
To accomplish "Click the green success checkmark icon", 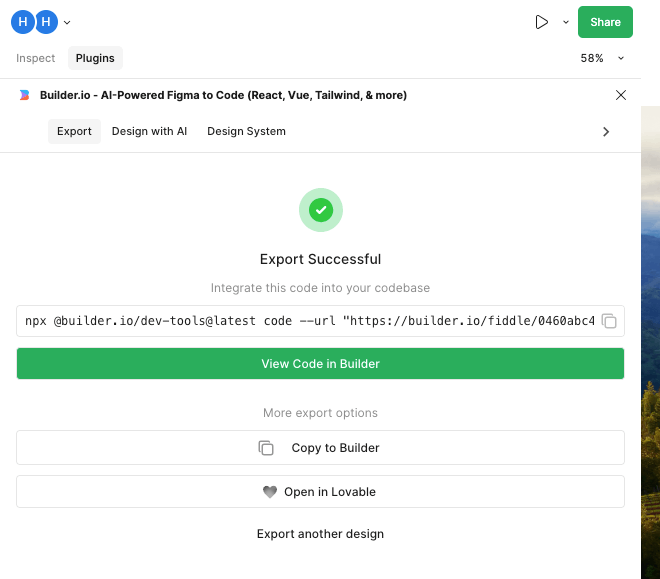I will [x=320, y=210].
